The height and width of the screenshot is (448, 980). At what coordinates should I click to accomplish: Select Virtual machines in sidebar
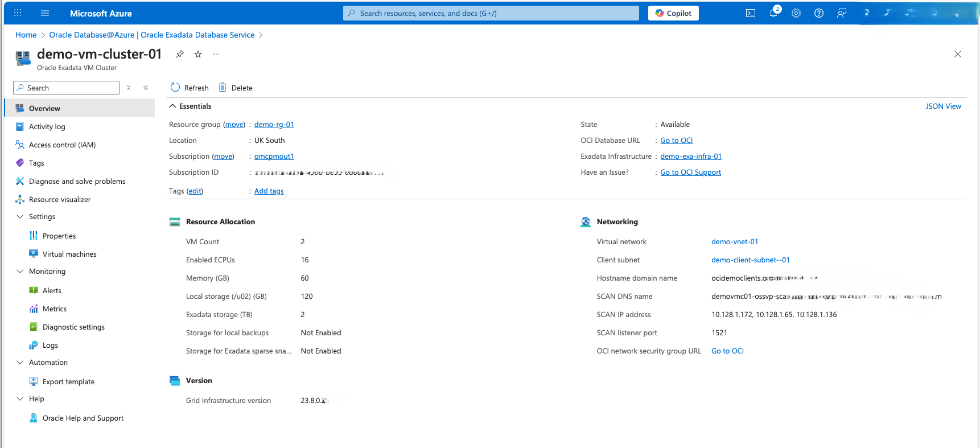[x=69, y=254]
